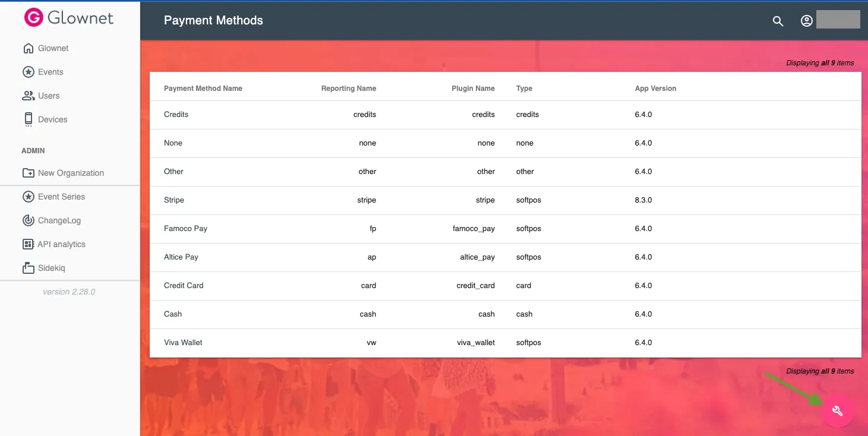Open the user account icon
Image resolution: width=868 pixels, height=436 pixels.
806,21
